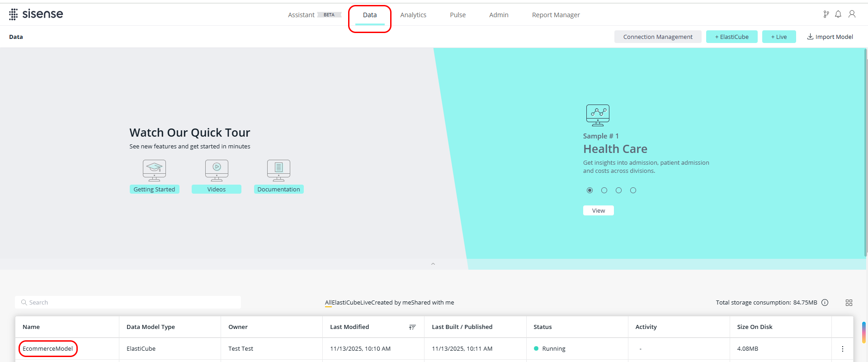Show storage consumption info icon
Image resolution: width=868 pixels, height=362 pixels.
[x=825, y=303]
